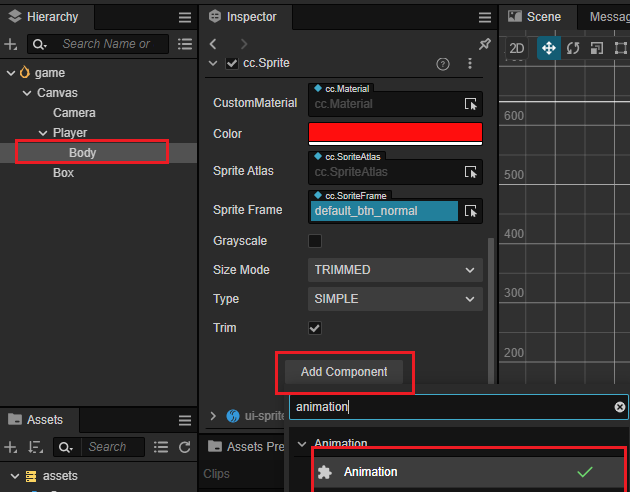Collapse the Player node in Hierarchy
630x492 pixels.
(x=43, y=133)
